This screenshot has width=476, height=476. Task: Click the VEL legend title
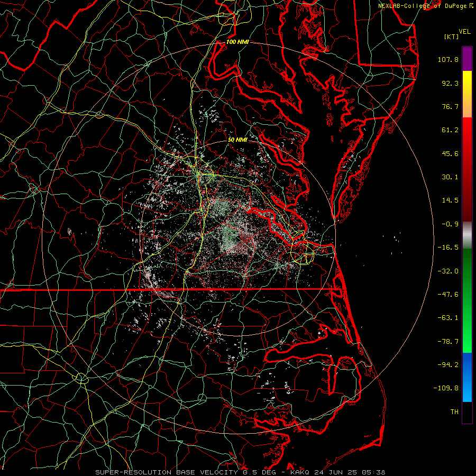464,32
